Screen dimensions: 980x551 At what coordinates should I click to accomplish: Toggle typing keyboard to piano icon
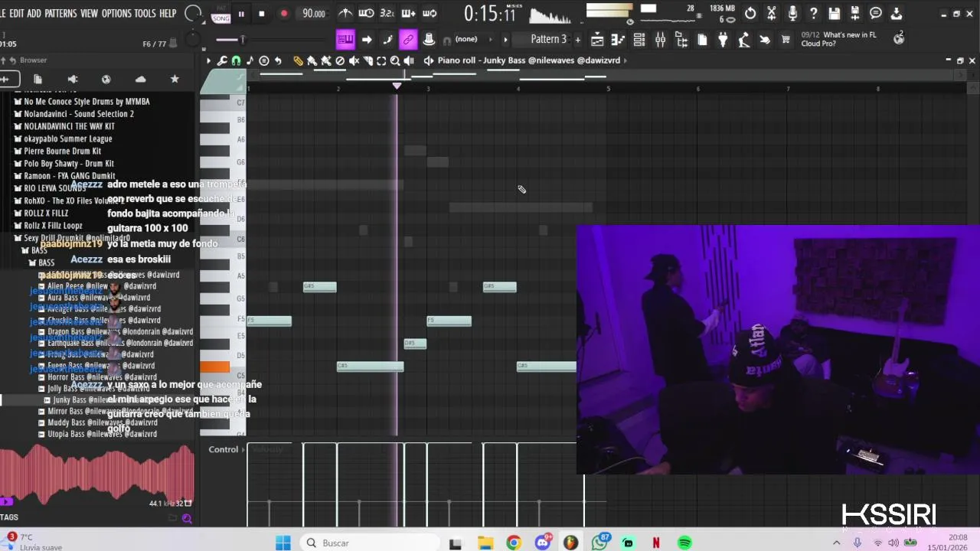345,40
